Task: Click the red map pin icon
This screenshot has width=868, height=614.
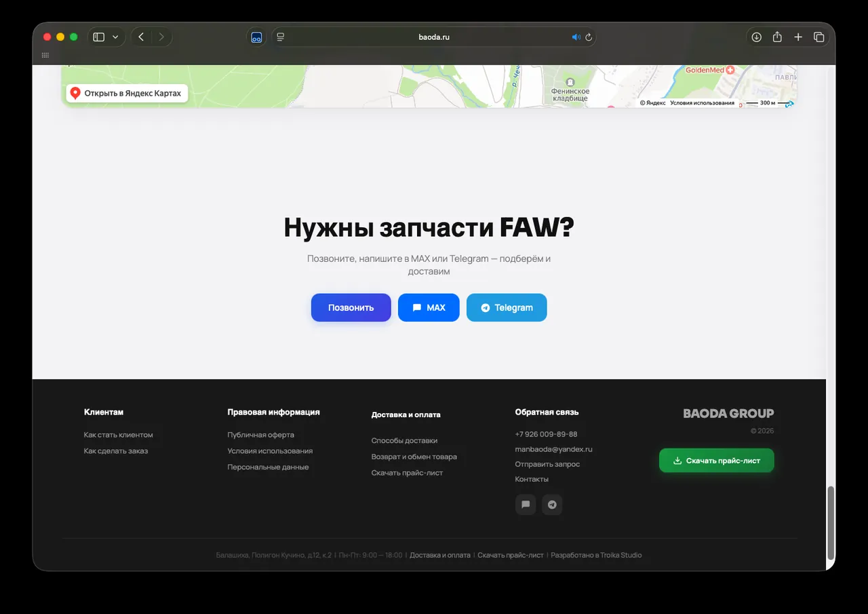Action: pyautogui.click(x=75, y=93)
